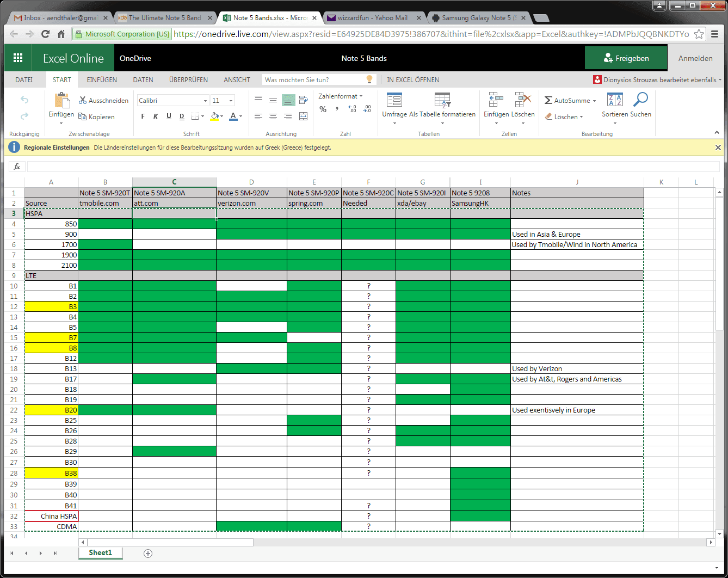Screen dimensions: 728x578
Task: Switch to the Yahoo Mail browser tab
Action: [372, 18]
